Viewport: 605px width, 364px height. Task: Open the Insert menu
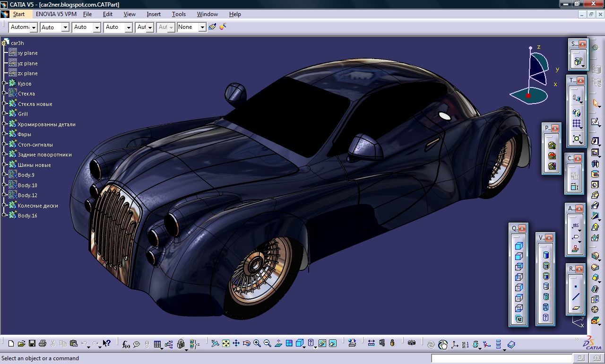tap(154, 14)
